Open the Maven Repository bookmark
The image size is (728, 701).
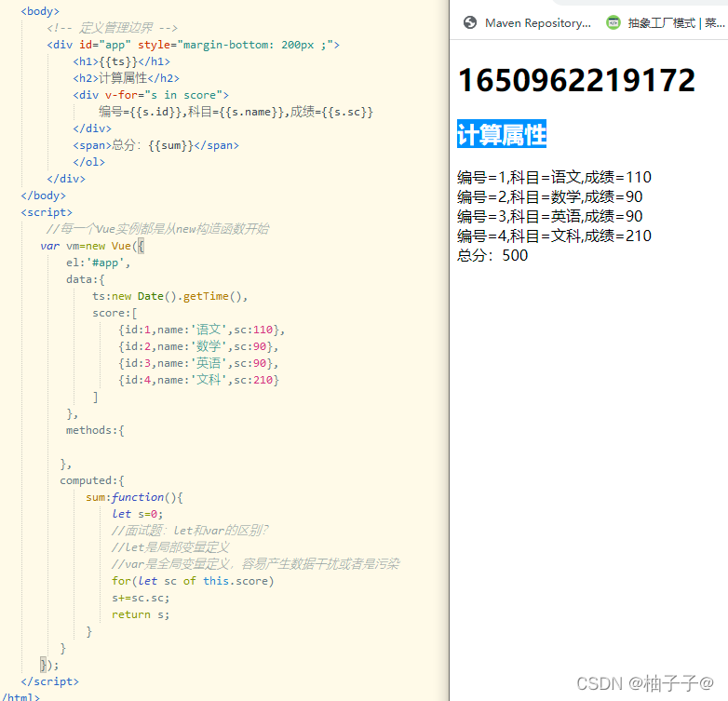click(x=538, y=22)
